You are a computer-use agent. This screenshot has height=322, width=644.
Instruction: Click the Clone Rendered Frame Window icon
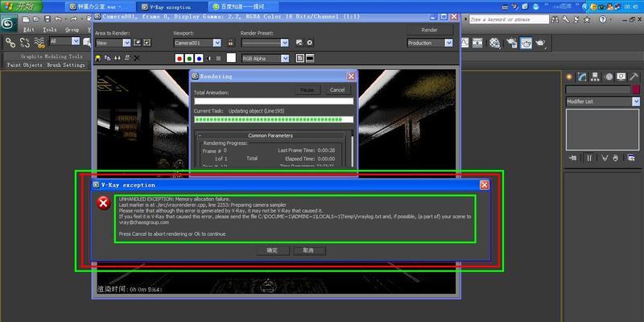point(118,58)
